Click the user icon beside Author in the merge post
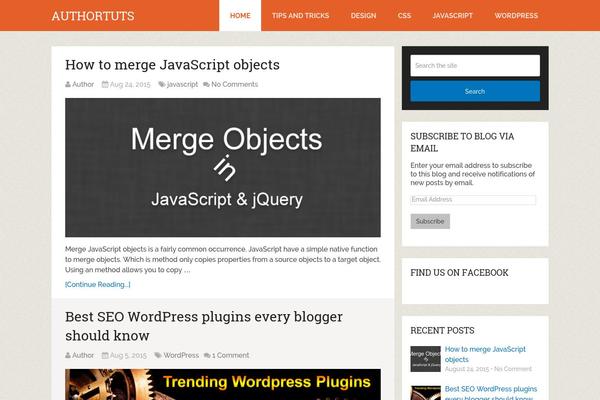The image size is (600, 400). click(68, 85)
